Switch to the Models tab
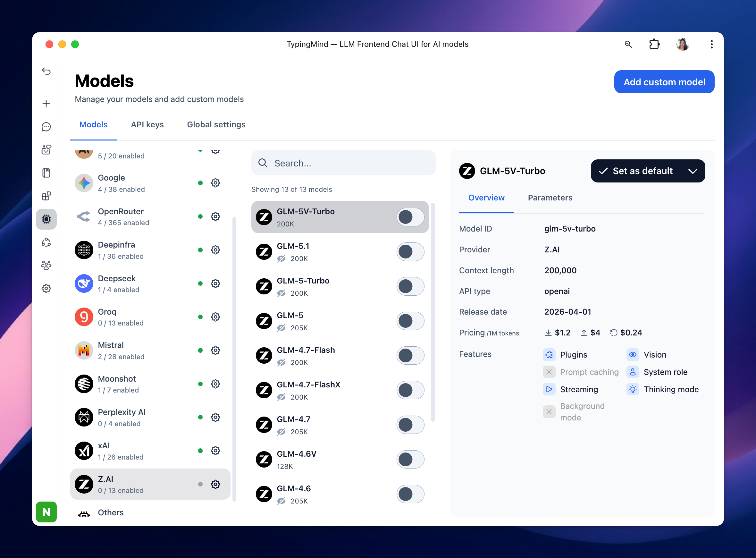The image size is (756, 558). coord(94,125)
